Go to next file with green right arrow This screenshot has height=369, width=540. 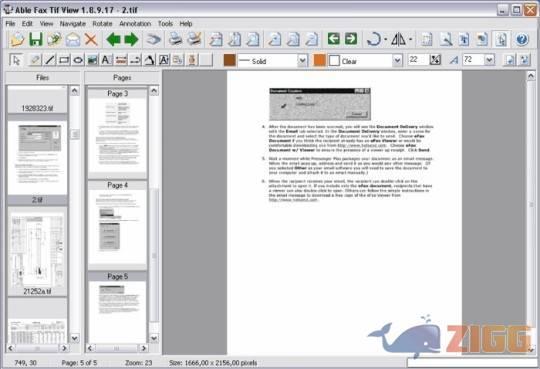pyautogui.click(x=131, y=39)
